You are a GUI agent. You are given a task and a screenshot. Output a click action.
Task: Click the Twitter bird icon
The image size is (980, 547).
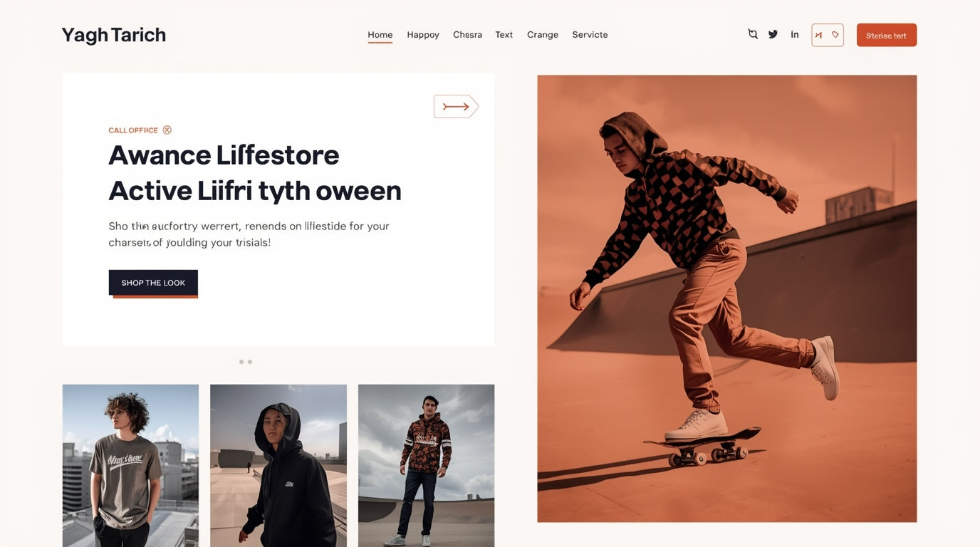click(773, 34)
